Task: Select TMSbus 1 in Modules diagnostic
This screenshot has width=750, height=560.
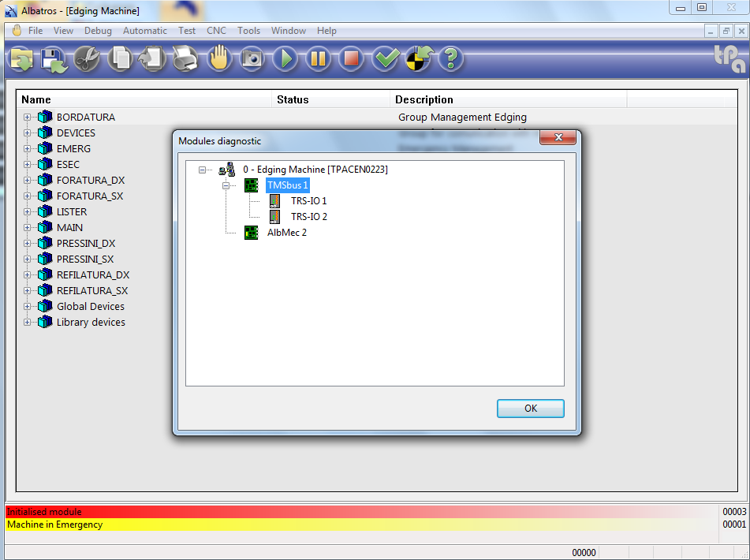Action: tap(288, 185)
